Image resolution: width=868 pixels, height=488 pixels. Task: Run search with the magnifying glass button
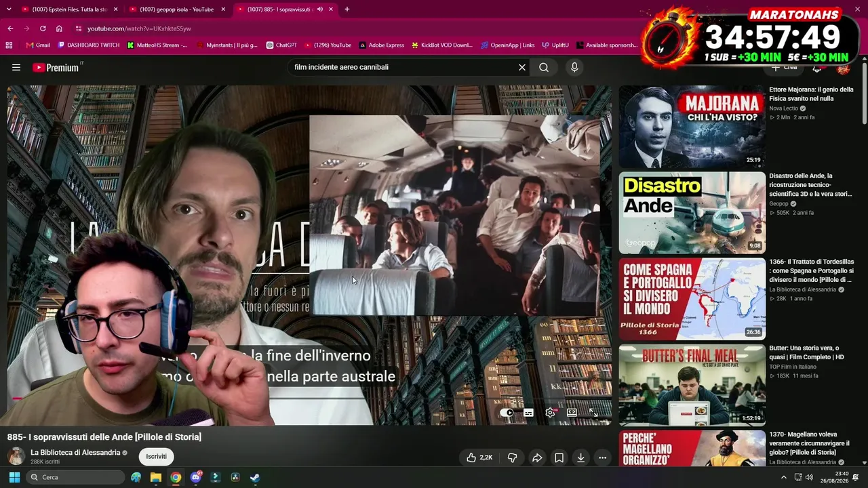[x=544, y=67]
